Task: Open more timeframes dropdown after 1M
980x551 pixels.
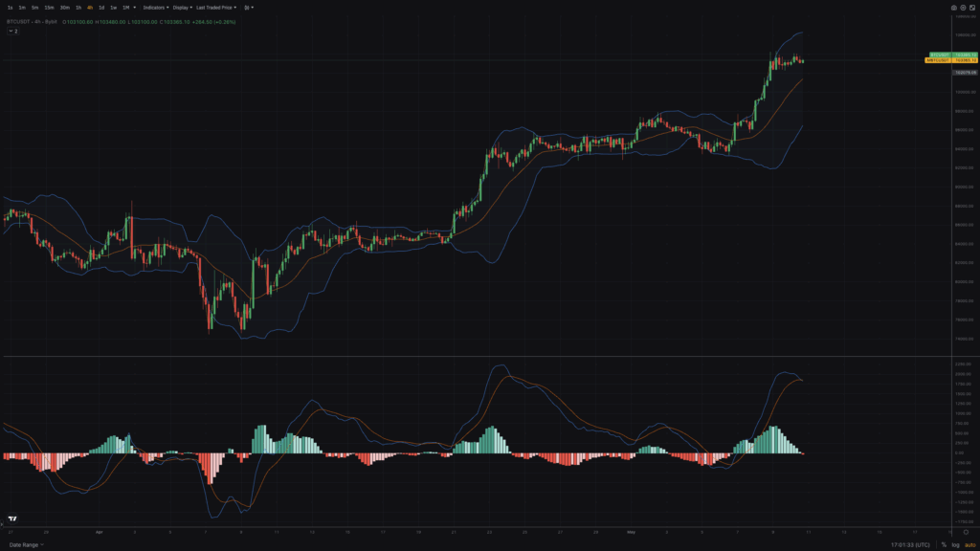Action: click(137, 7)
